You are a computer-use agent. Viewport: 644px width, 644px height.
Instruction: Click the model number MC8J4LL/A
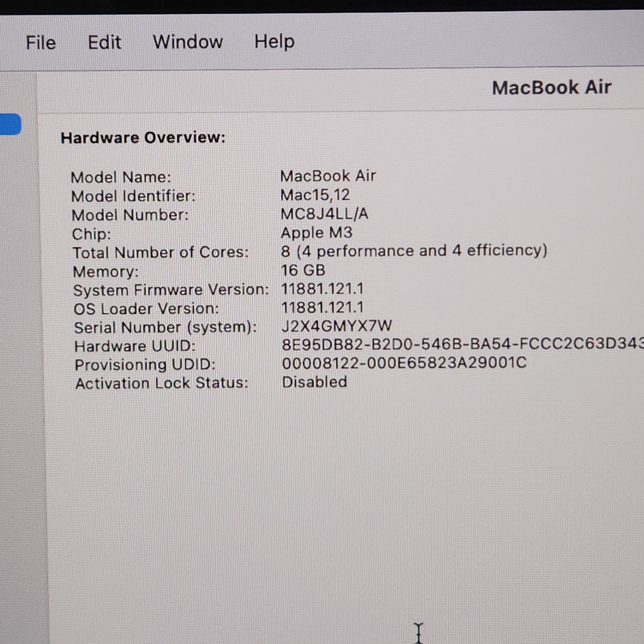tap(324, 214)
